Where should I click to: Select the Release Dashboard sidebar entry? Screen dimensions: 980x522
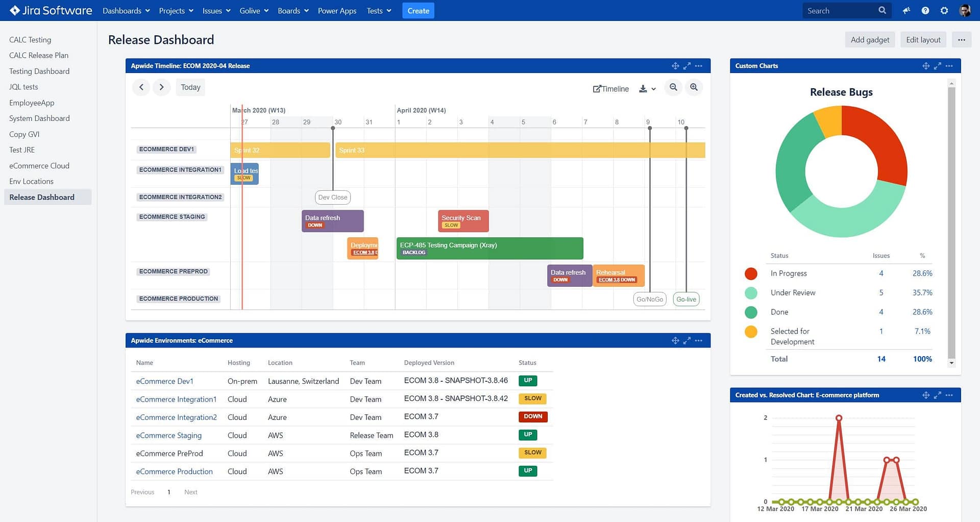[41, 197]
